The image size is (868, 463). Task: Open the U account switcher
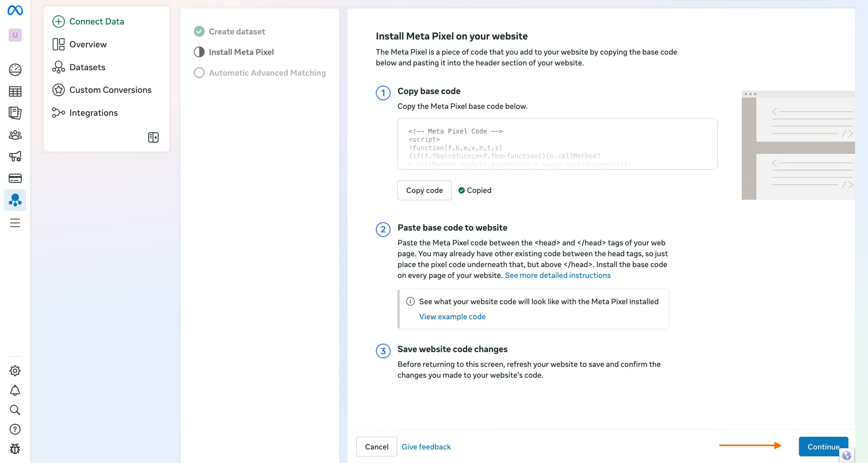click(15, 35)
